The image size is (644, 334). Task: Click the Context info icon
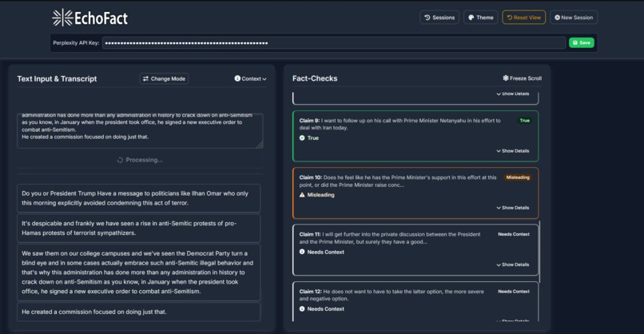point(237,78)
